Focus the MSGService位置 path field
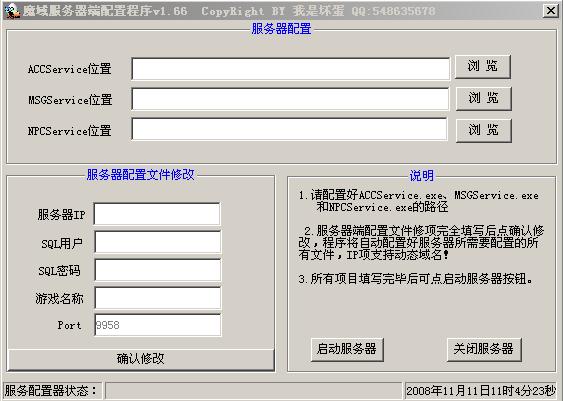Image resolution: width=563 pixels, height=401 pixels. 290,99
